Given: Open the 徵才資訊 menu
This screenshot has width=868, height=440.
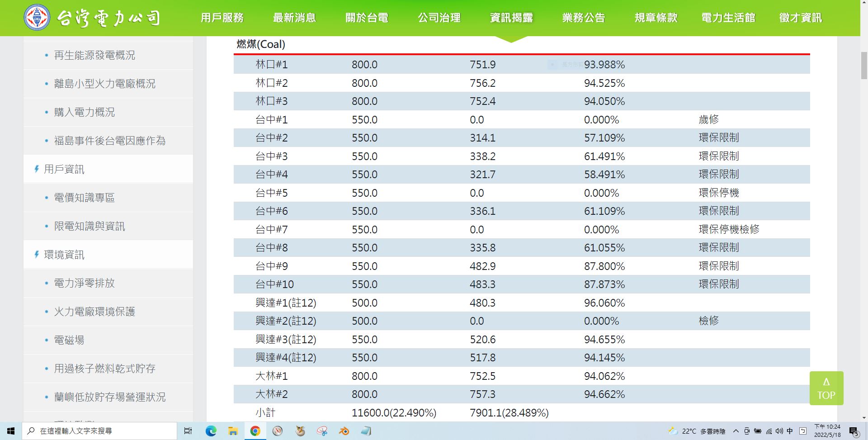Looking at the screenshot, I should (x=801, y=18).
